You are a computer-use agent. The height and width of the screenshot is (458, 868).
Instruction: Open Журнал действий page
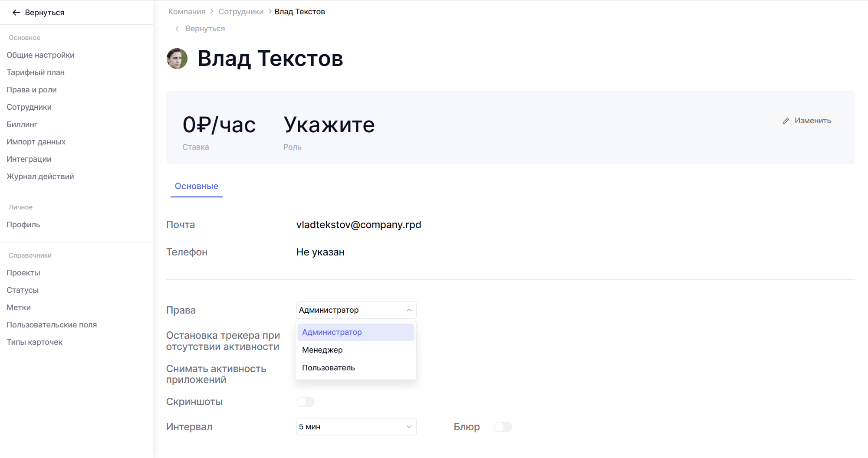[40, 177]
